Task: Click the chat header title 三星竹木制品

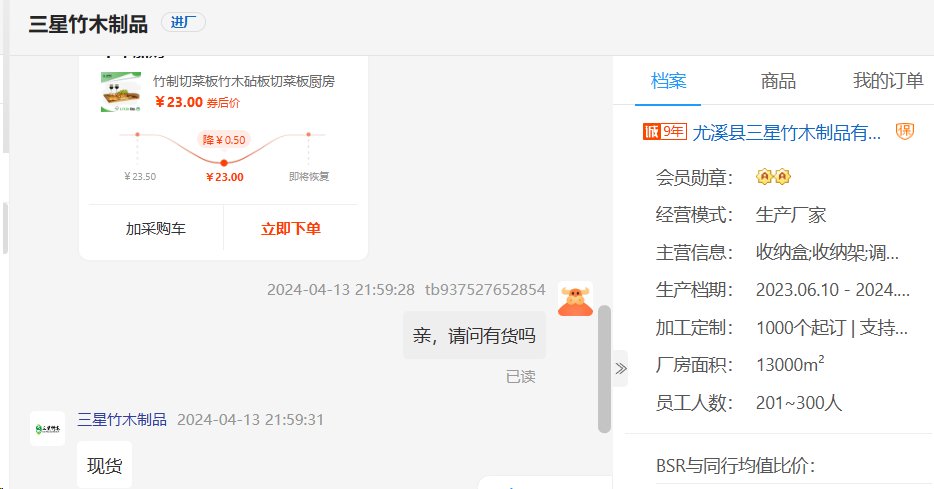Action: 88,24
